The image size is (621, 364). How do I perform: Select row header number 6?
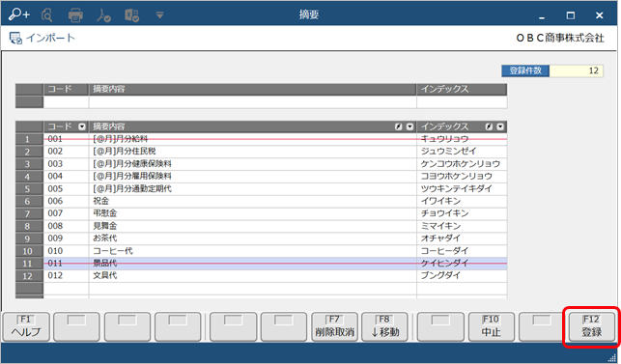tap(29, 201)
